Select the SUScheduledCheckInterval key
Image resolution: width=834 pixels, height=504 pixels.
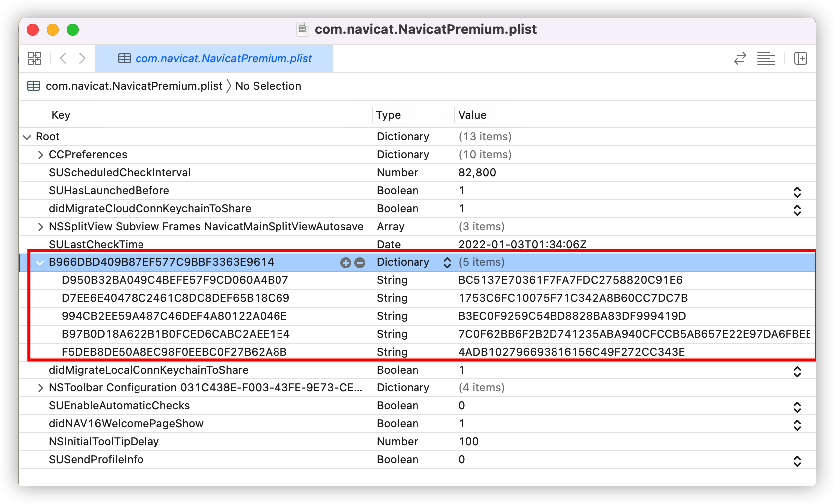click(x=120, y=172)
